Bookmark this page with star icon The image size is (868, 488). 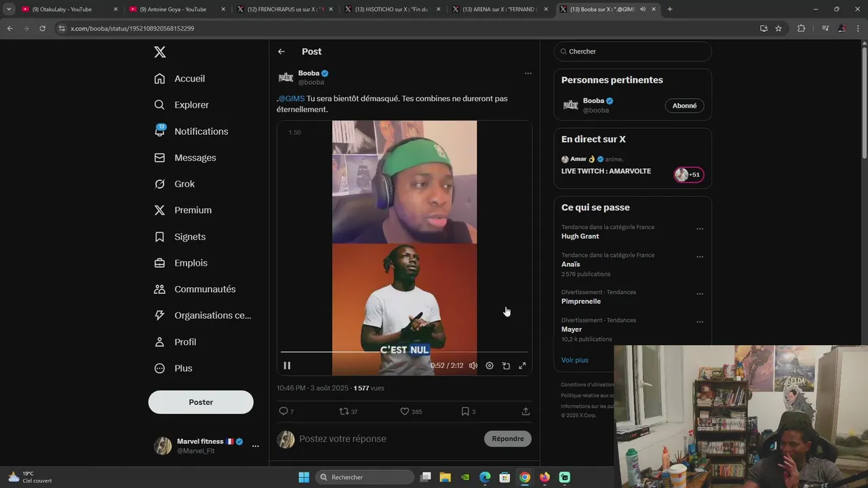tap(778, 28)
